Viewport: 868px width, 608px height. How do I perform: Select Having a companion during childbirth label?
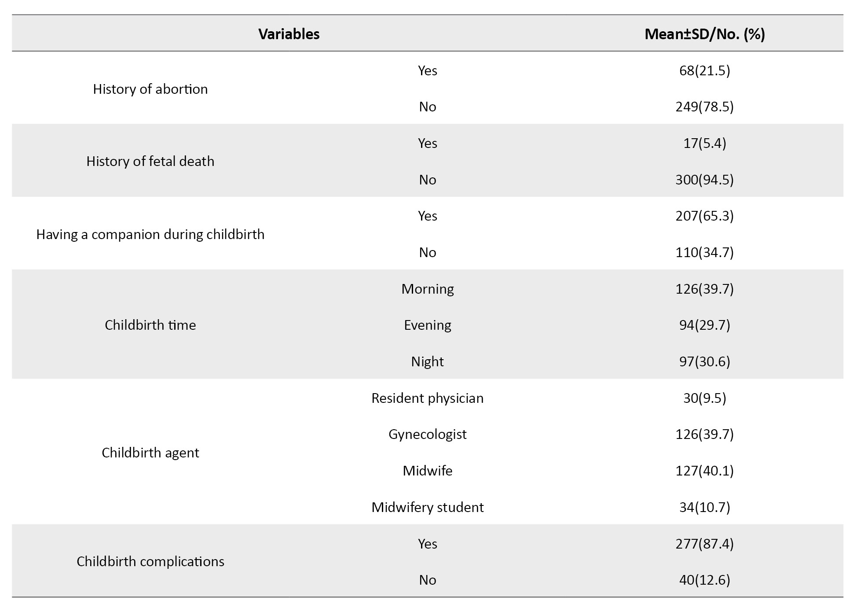tap(150, 234)
